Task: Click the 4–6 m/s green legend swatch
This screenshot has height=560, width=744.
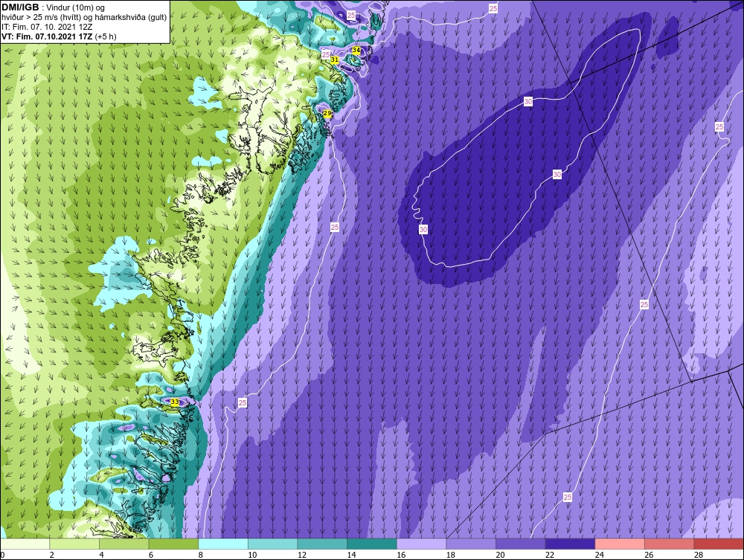Action: pyautogui.click(x=124, y=544)
